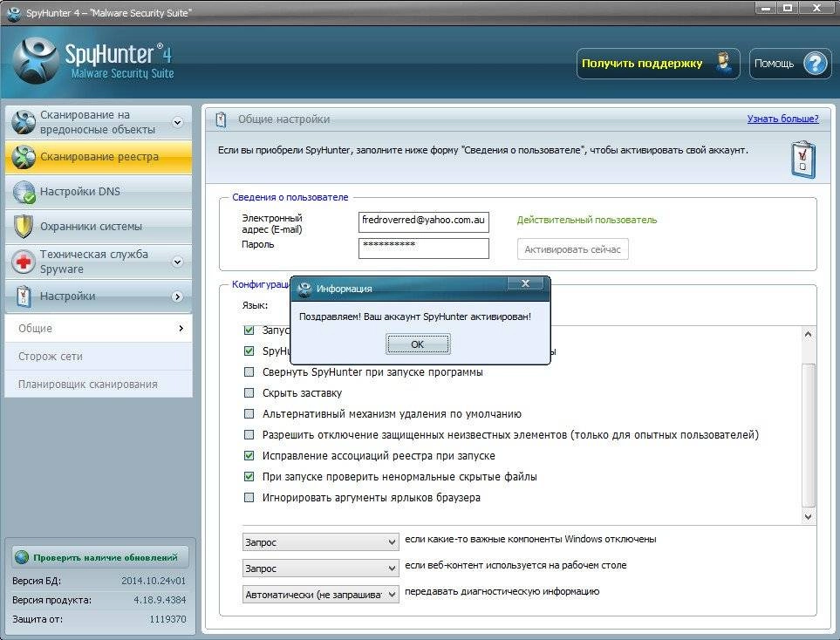
Task: Click the blue question mark help icon
Action: click(816, 64)
